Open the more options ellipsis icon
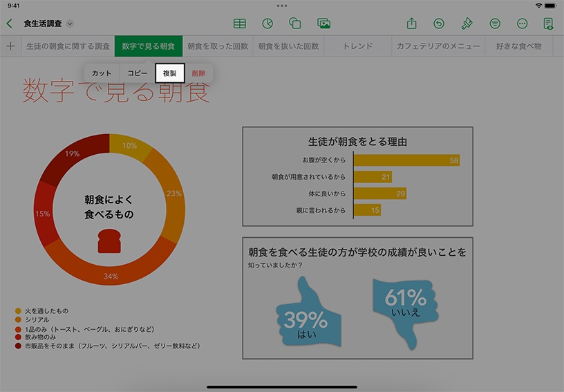The width and height of the screenshot is (564, 392). [522, 24]
